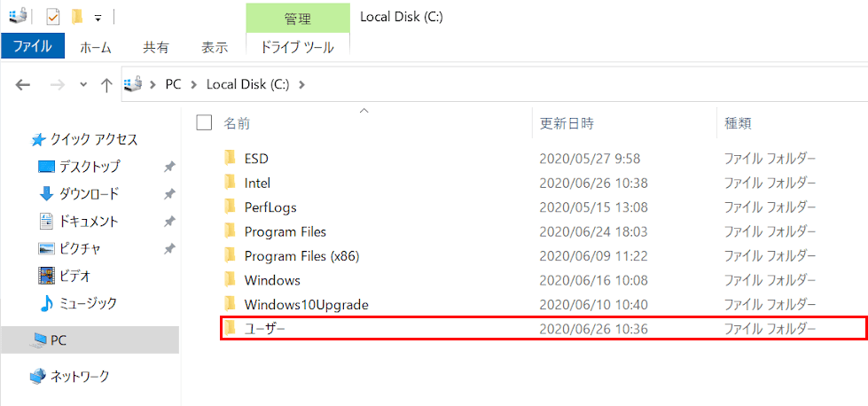Open the quick access toolbar customize dropdown

[98, 19]
